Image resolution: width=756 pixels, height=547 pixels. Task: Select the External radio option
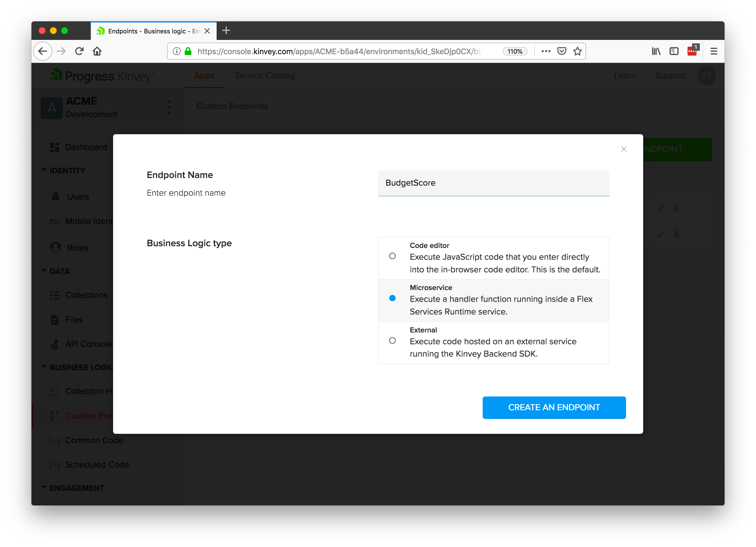[x=392, y=340]
